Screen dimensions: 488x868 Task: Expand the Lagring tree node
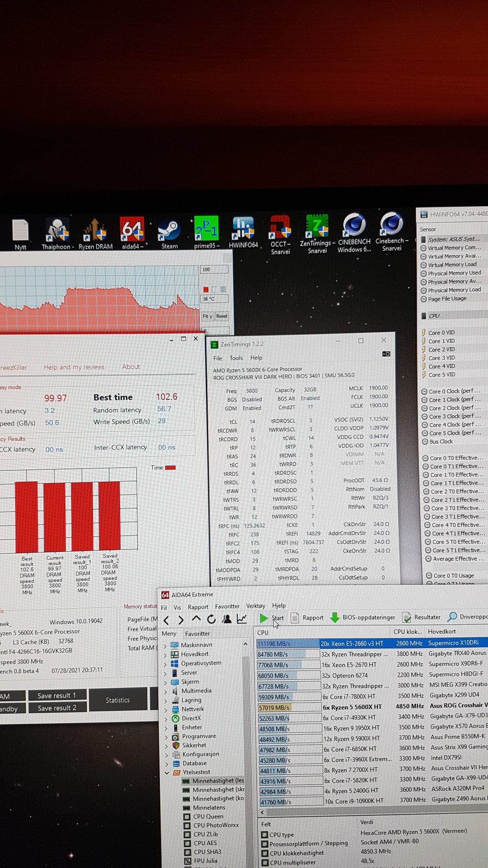point(166,701)
